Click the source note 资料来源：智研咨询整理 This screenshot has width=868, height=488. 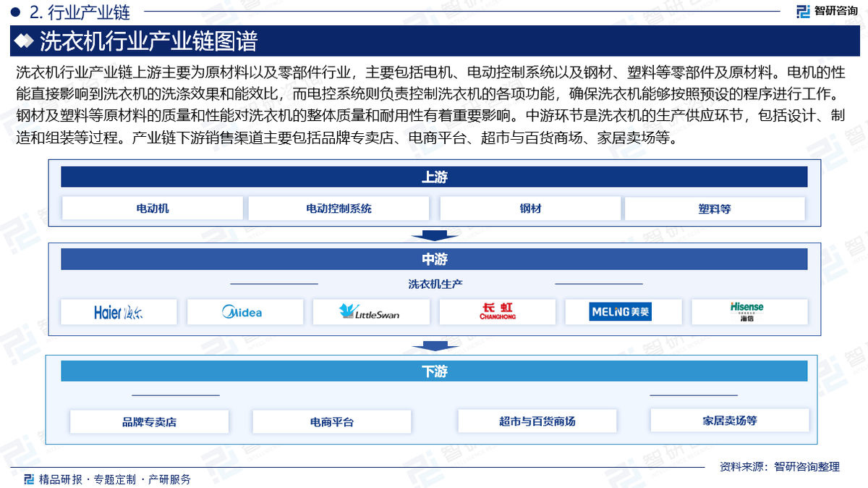[x=780, y=467]
